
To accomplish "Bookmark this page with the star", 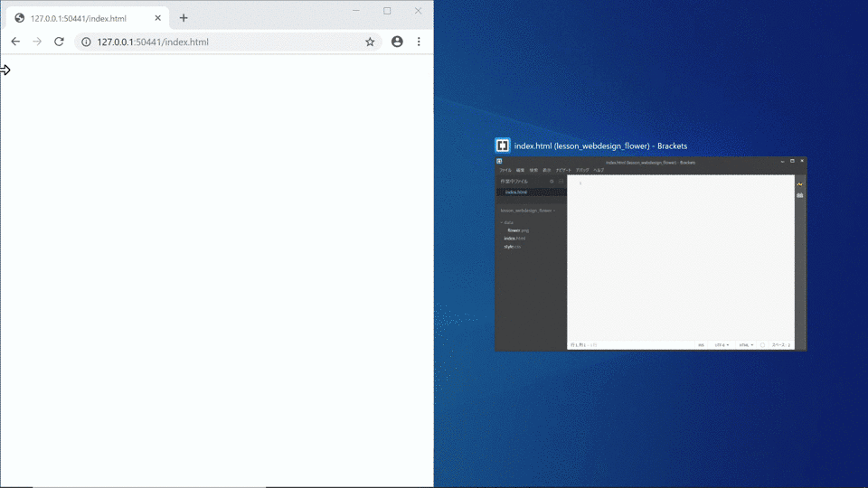I will click(370, 42).
